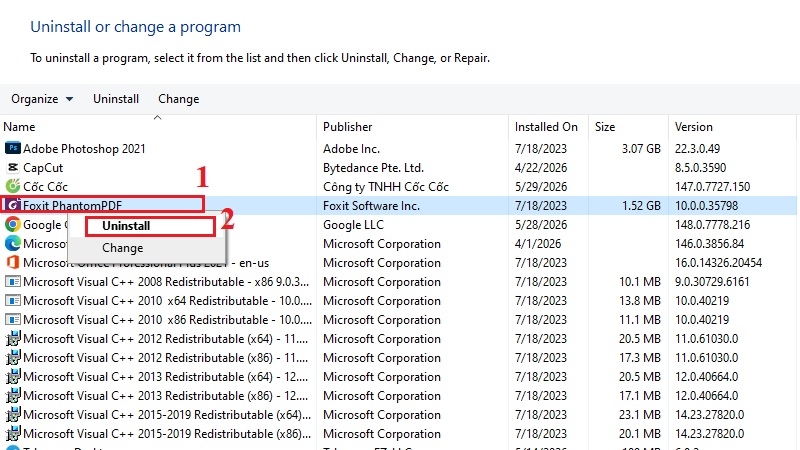Select Microsoft Visual C++ 2013 Redistributable (x86) row
The width and height of the screenshot is (800, 450).
(x=398, y=395)
